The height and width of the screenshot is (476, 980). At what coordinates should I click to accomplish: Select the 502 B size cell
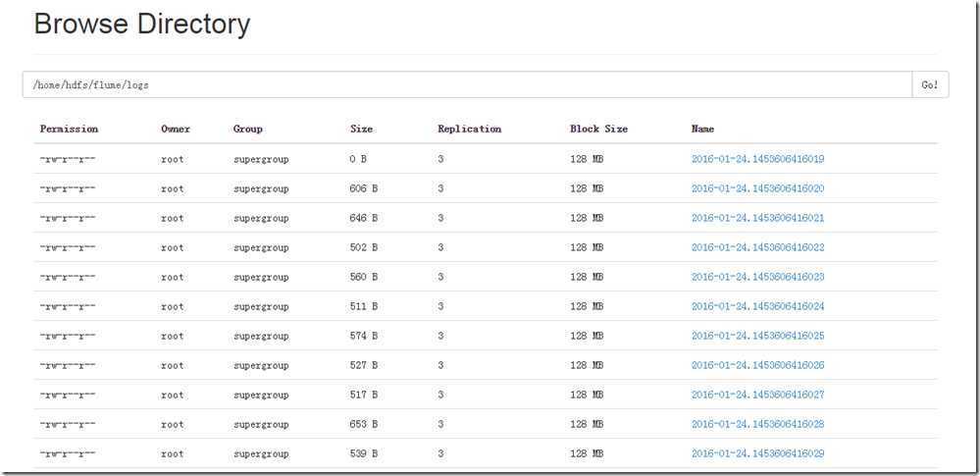364,247
